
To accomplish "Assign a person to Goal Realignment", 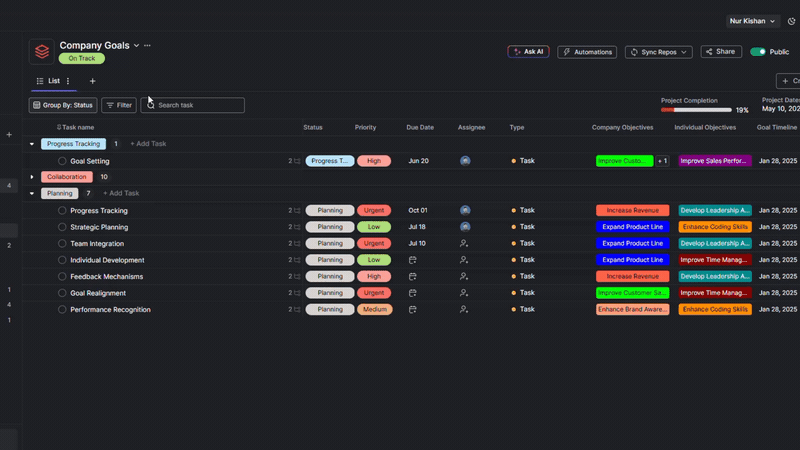I will (x=464, y=293).
